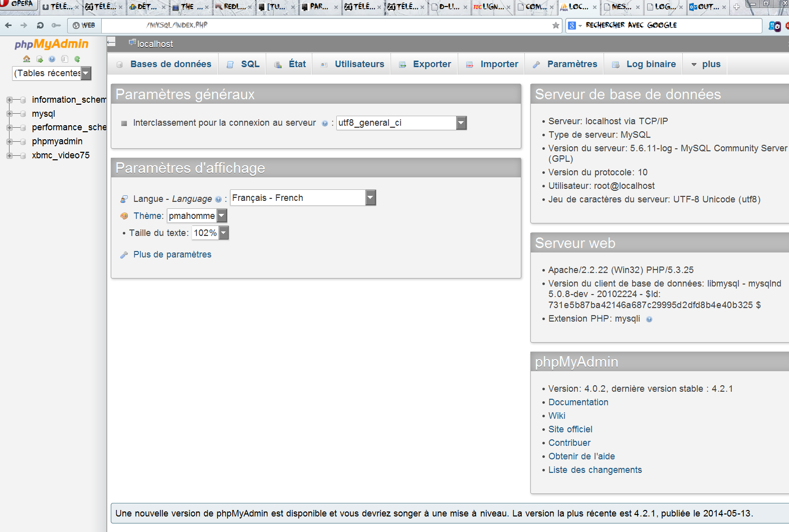Select the information_schema database name
The image size is (789, 532).
pyautogui.click(x=69, y=100)
